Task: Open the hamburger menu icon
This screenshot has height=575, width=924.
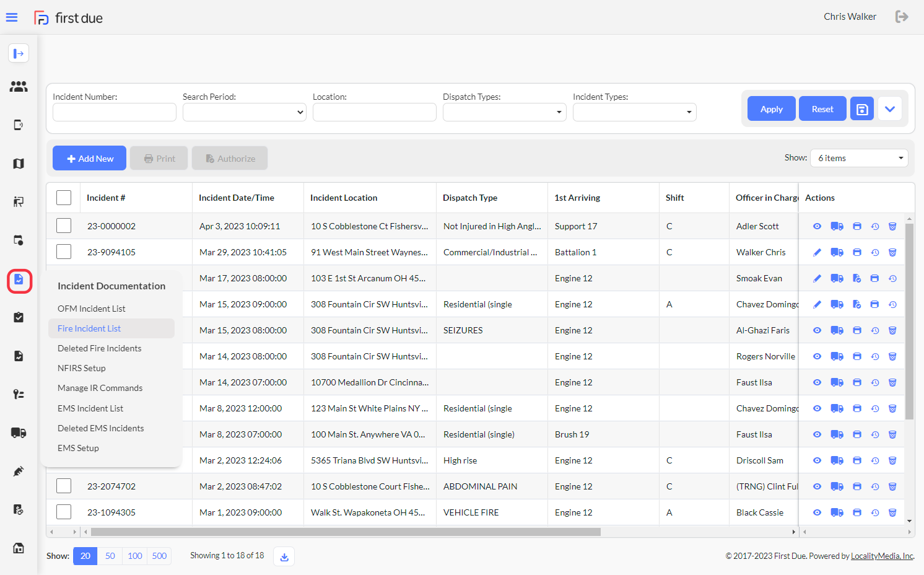Action: click(12, 17)
